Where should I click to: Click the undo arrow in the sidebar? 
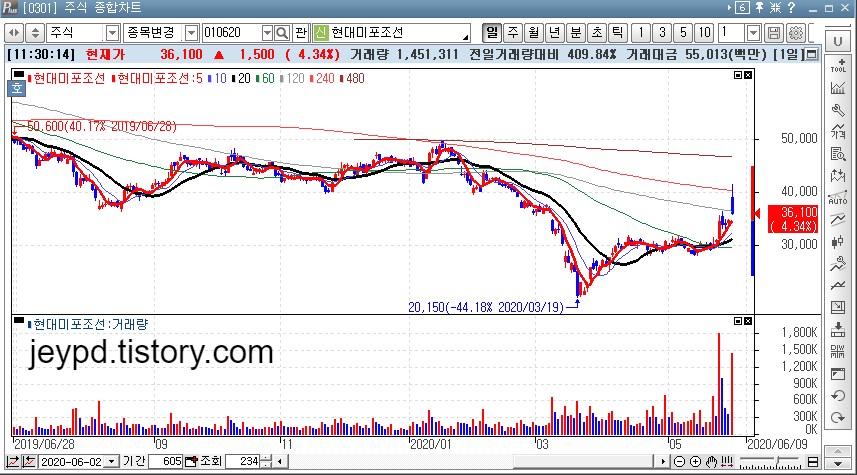click(838, 396)
